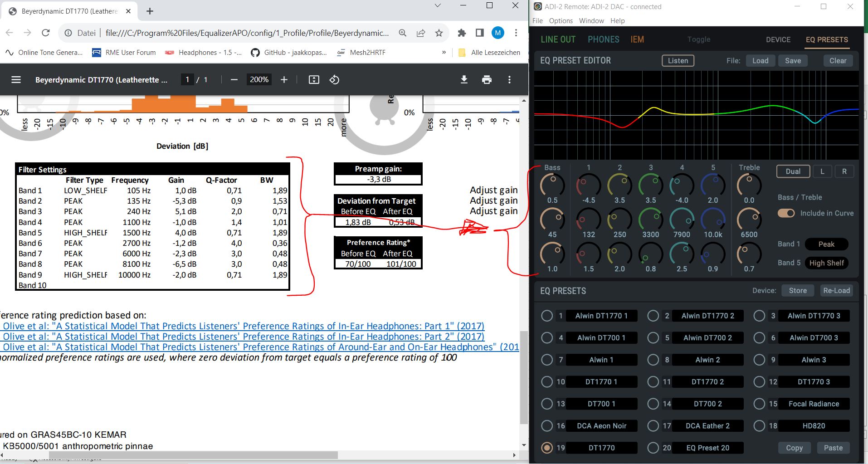Print the PDF document
The height and width of the screenshot is (464, 868).
click(x=487, y=80)
